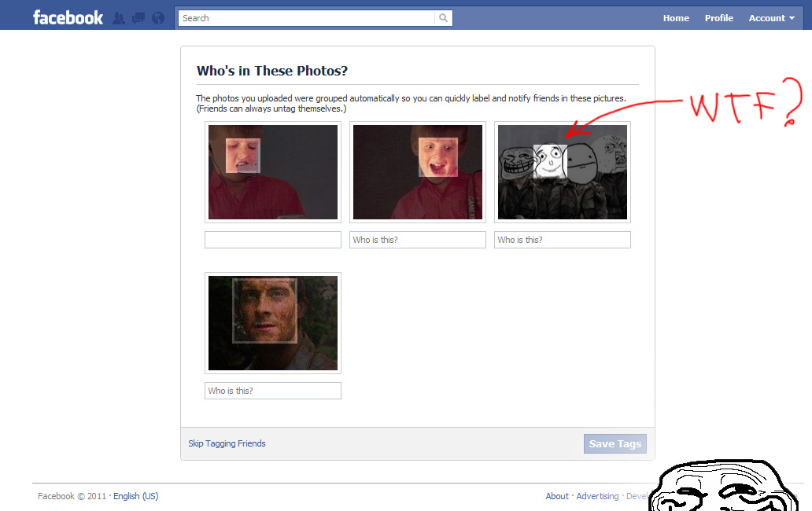Click the empty name field under first photo
812x511 pixels.
coord(273,240)
